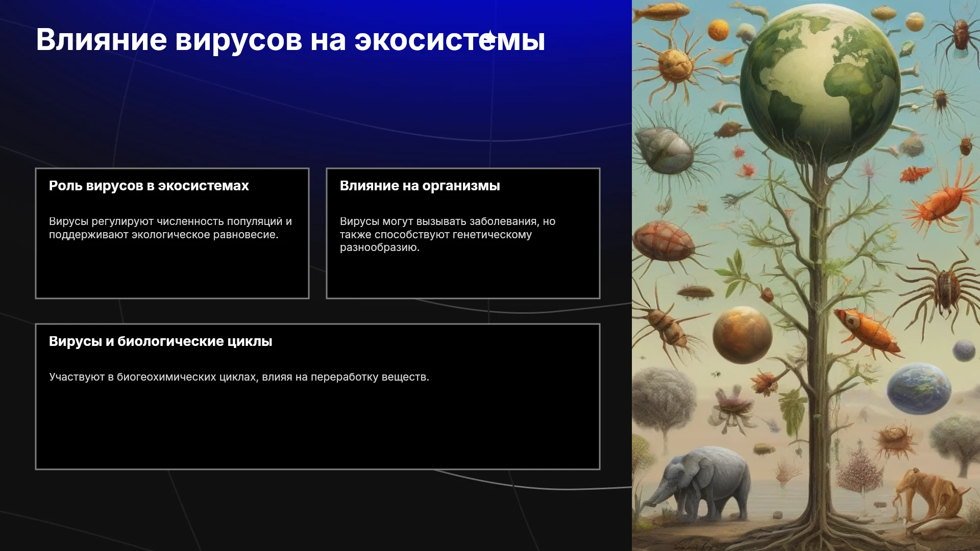Click the blank space in the left card
This screenshot has width=980, height=551.
click(x=172, y=269)
